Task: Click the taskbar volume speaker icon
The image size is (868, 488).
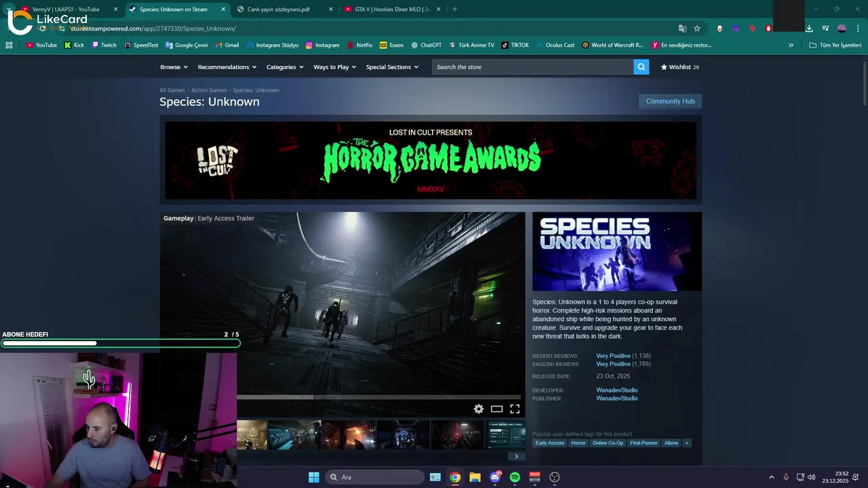Action: (812, 477)
